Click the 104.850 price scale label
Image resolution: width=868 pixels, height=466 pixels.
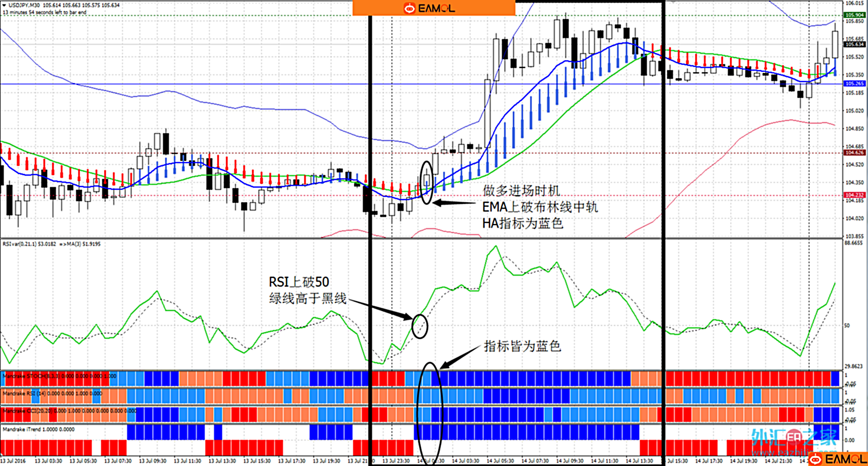coord(855,129)
